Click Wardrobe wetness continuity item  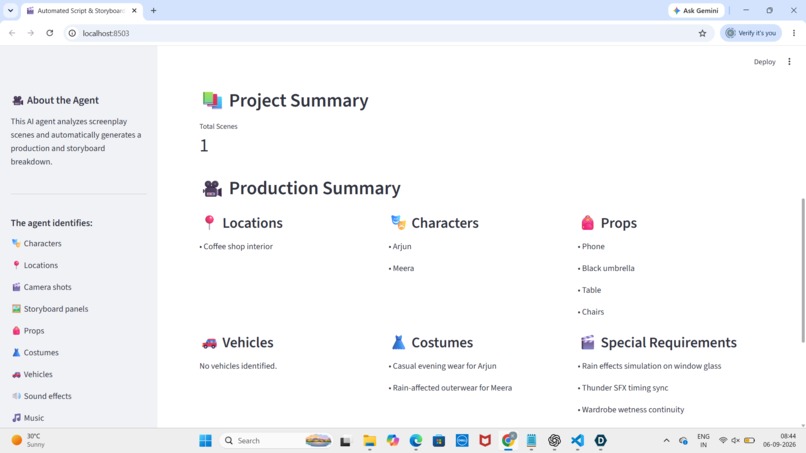pyautogui.click(x=631, y=409)
